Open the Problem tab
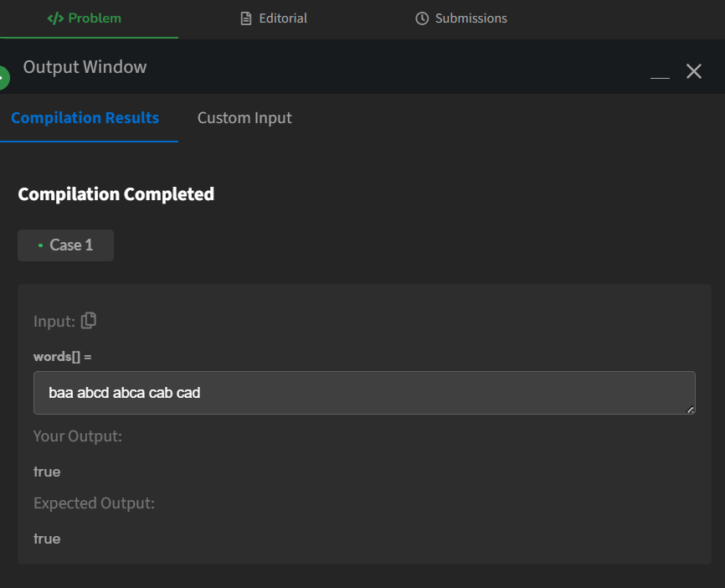 click(85, 18)
